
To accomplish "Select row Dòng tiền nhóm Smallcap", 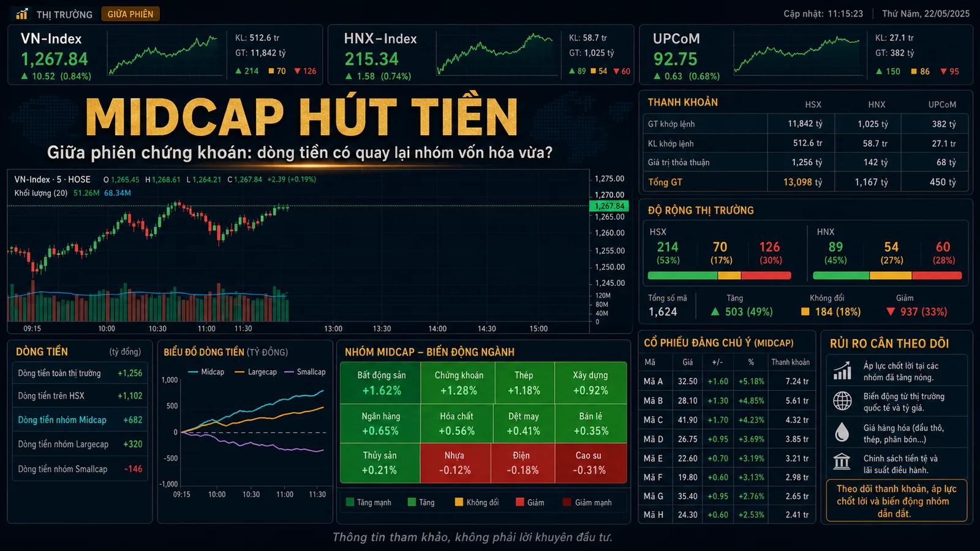I will click(x=80, y=469).
